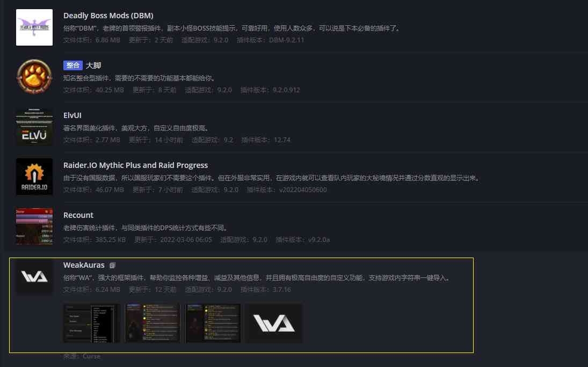Viewport: 588px width, 367px height.
Task: View the first WeakAuras screenshot thumbnail
Action: (91, 323)
